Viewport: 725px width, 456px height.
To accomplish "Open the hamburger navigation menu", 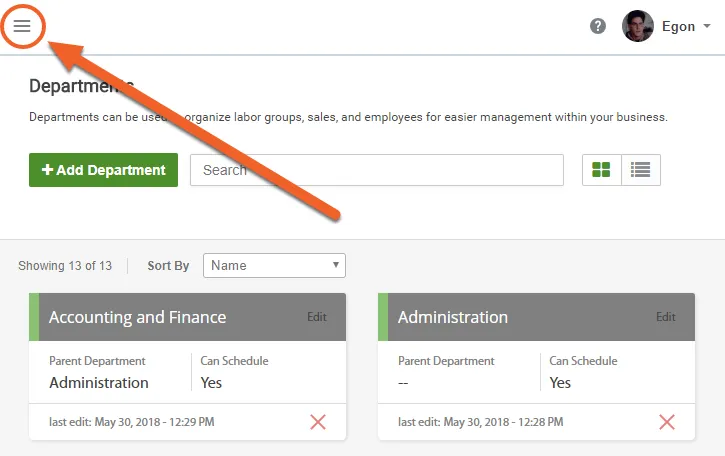I will [22, 26].
